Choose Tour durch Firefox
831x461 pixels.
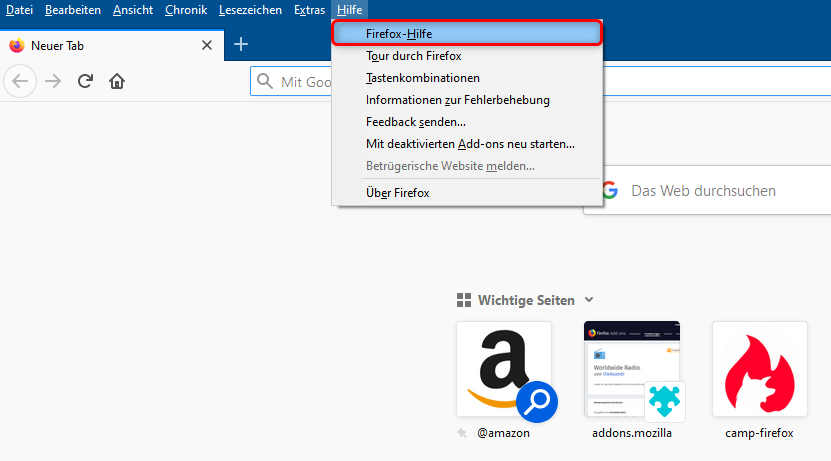[x=467, y=56]
